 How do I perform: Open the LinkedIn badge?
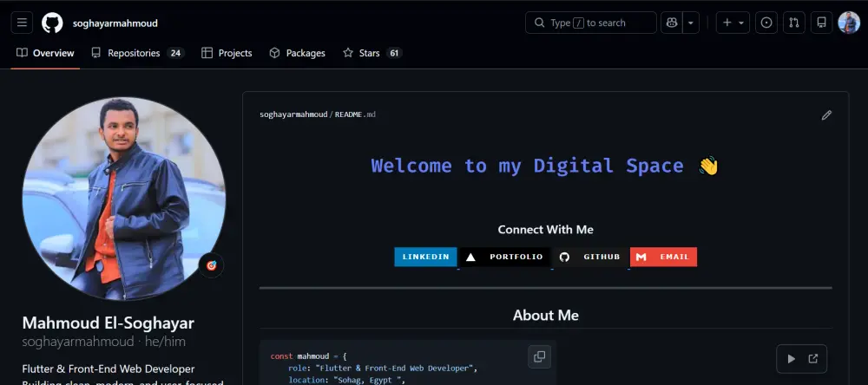click(x=425, y=257)
